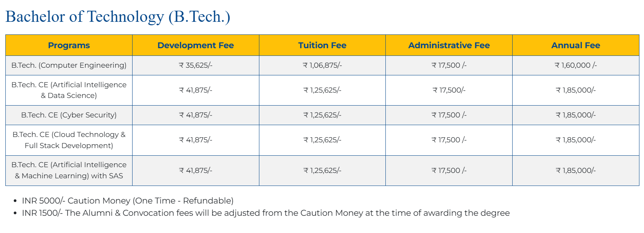Screen dimensions: 644x233
Task: Select the B.Tech. CE (Cyber Security) cell
Action: point(69,115)
